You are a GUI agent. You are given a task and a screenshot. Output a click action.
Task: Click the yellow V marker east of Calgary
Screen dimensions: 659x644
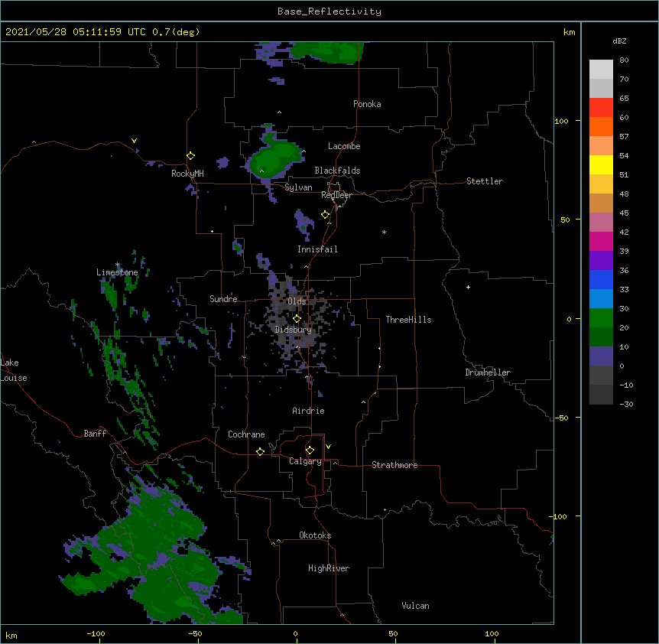click(x=328, y=447)
